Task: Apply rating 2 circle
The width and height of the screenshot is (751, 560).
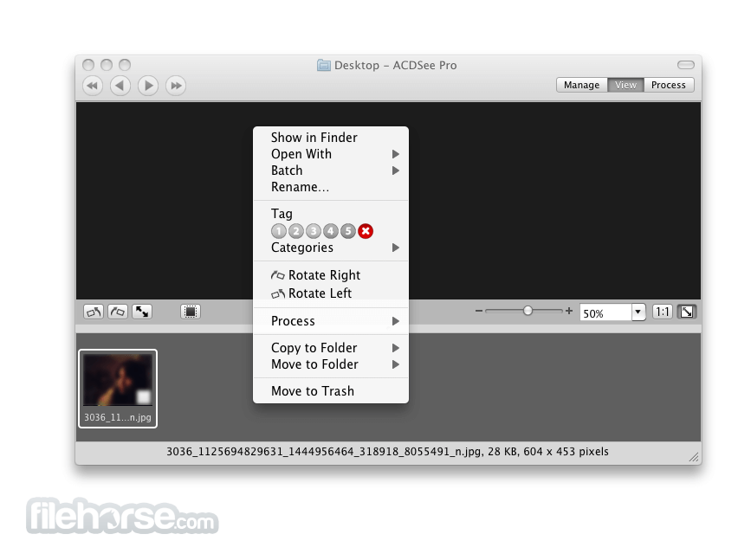Action: [x=296, y=231]
